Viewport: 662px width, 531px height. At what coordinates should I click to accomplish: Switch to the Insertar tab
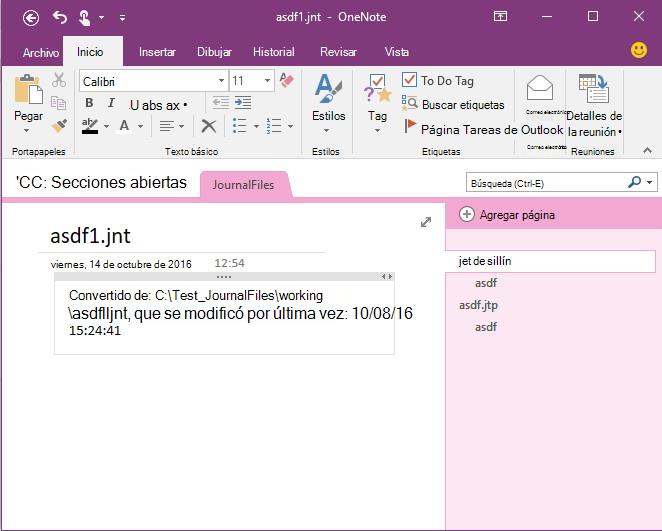click(x=157, y=52)
